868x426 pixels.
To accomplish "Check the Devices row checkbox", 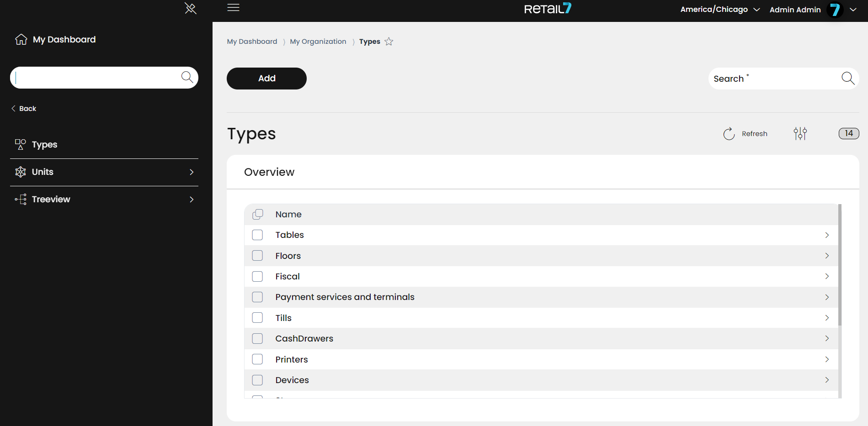I will 258,380.
